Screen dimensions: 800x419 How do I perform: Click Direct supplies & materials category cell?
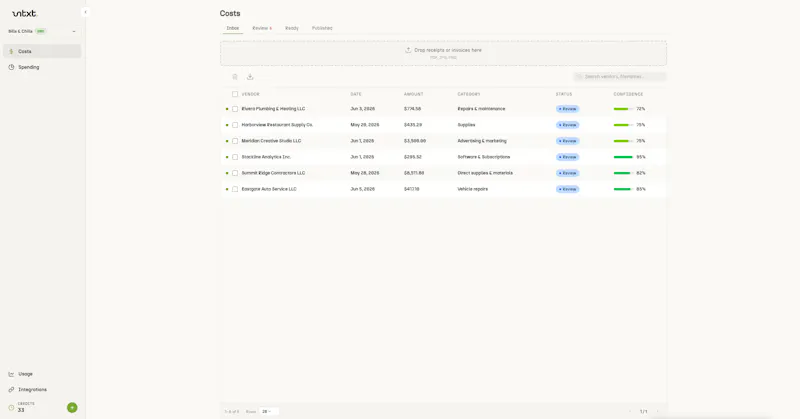(485, 173)
